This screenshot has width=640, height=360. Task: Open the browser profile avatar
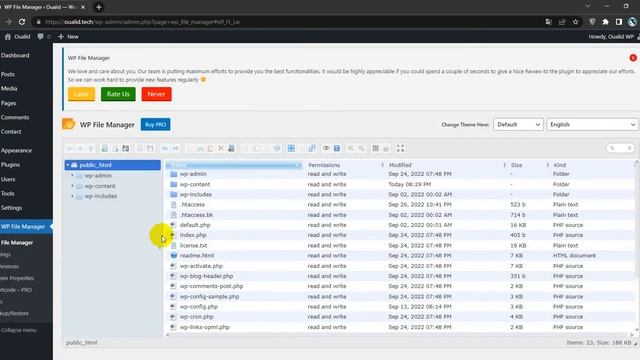click(633, 22)
